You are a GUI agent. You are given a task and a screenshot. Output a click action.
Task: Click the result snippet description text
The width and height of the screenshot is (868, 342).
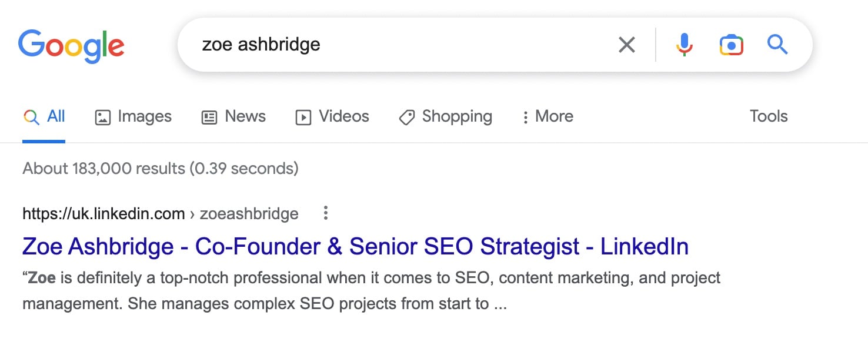[371, 291]
